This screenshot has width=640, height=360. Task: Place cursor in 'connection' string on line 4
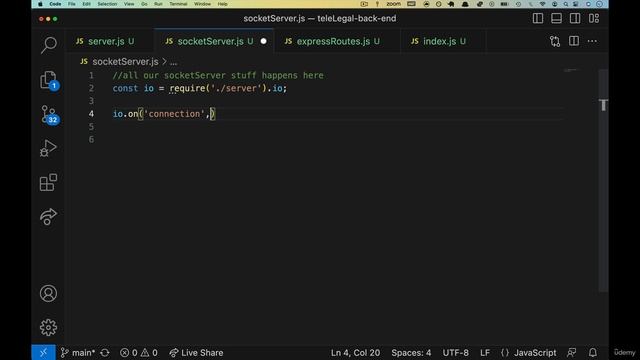(174, 114)
